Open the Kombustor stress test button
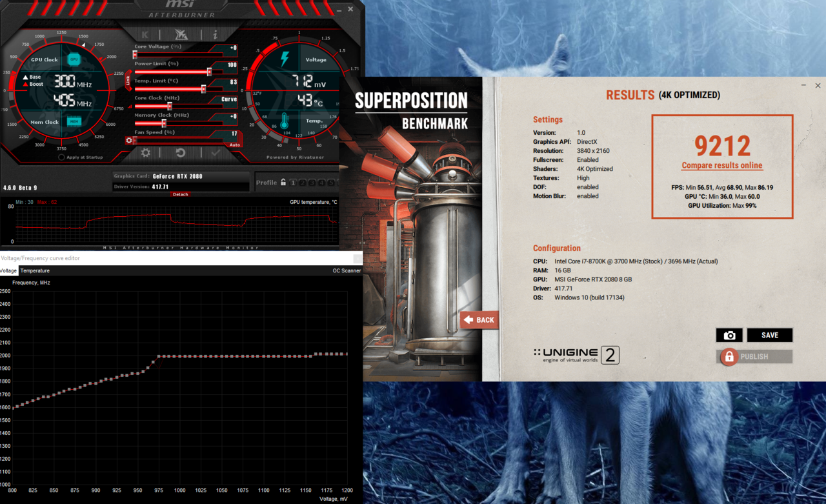 [x=145, y=34]
